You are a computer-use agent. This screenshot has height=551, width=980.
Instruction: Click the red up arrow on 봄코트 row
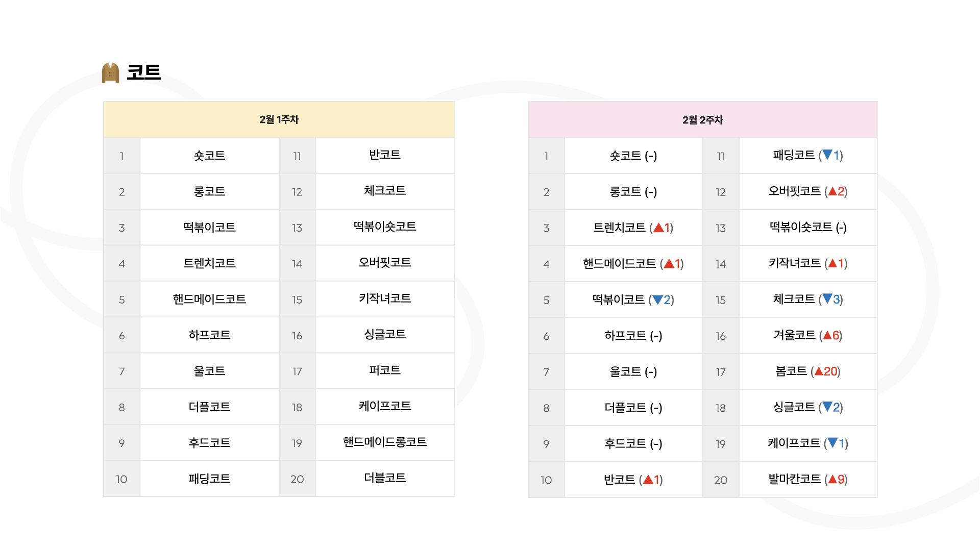819,371
